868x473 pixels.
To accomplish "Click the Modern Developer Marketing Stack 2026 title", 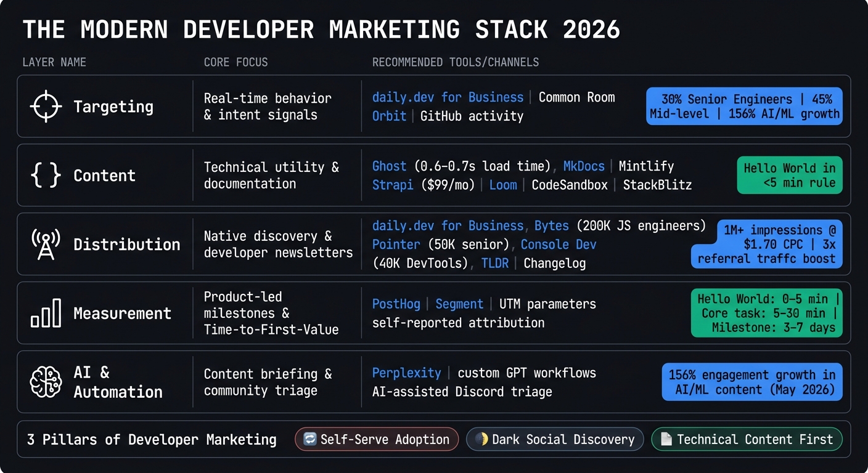I will [321, 30].
